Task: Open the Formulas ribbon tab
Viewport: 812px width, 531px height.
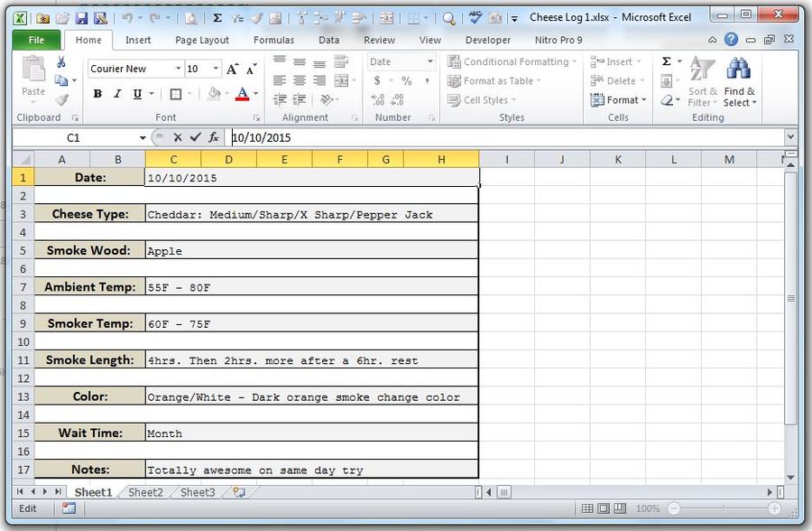Action: 272,40
